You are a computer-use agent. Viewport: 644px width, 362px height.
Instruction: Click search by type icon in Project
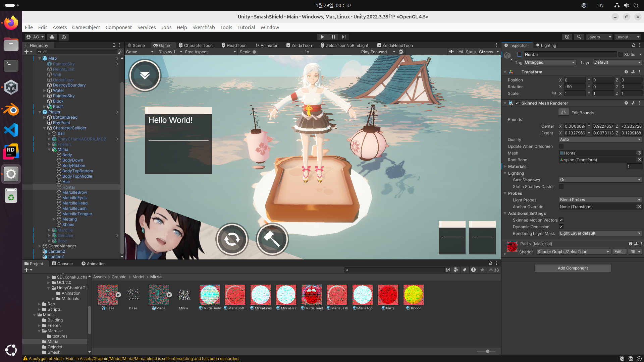tap(456, 270)
